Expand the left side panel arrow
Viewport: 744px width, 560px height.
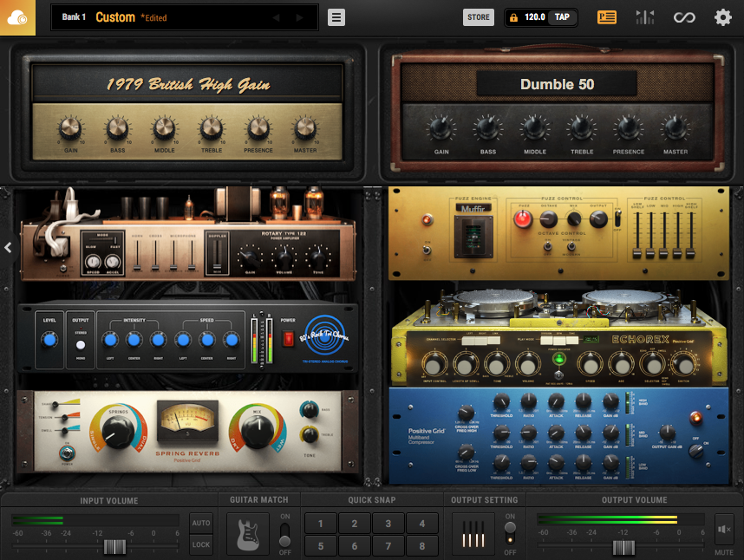[x=8, y=248]
